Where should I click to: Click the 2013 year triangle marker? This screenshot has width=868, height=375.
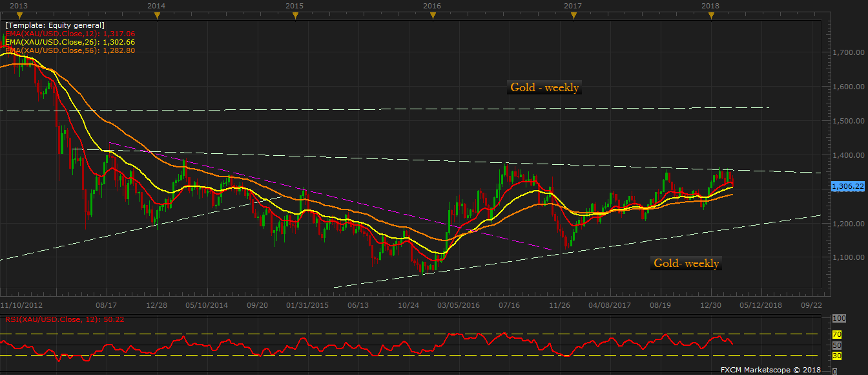click(x=18, y=16)
